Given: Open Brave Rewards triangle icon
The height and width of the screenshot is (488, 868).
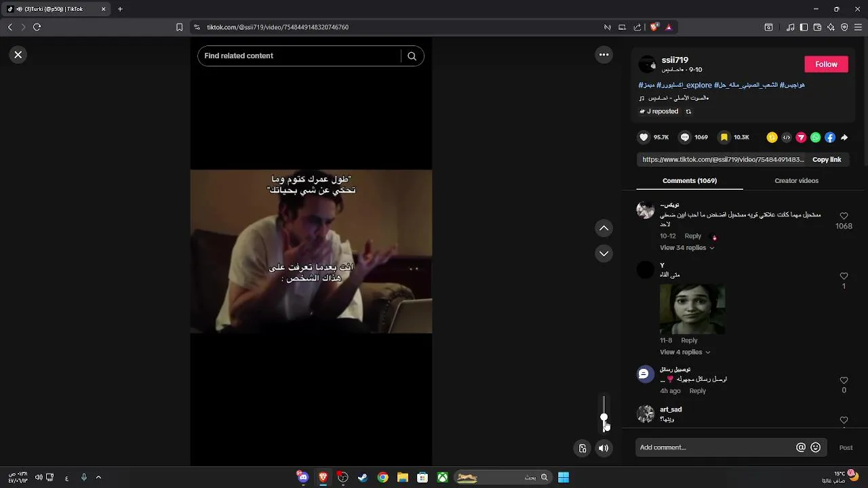Looking at the screenshot, I should (669, 27).
